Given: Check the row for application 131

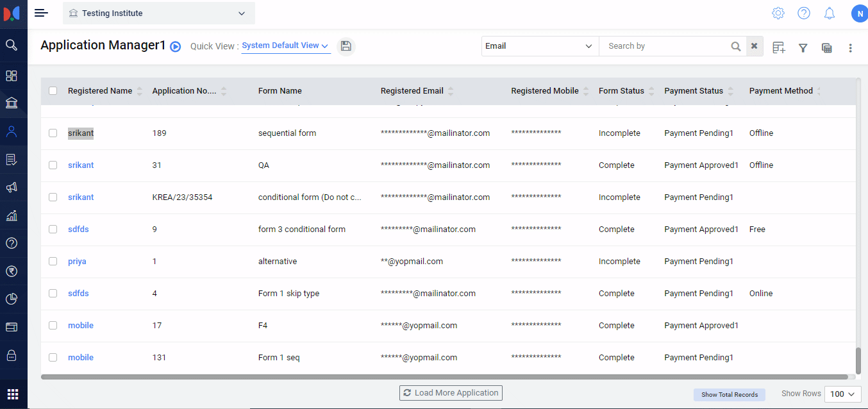Looking at the screenshot, I should click(53, 358).
